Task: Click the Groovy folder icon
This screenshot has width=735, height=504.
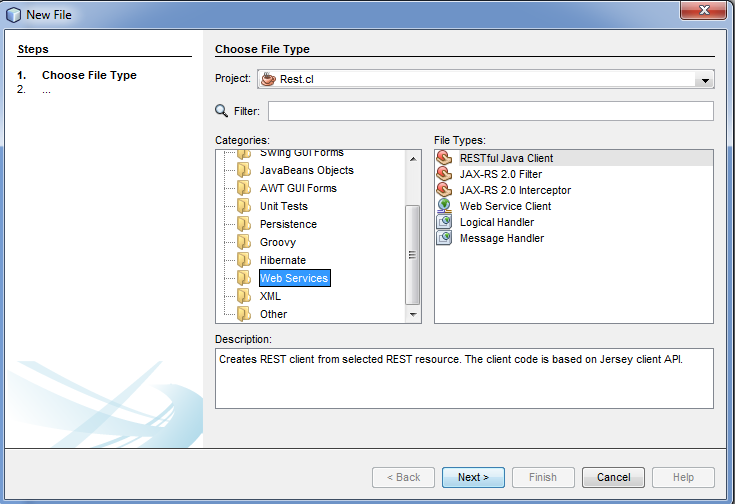Action: 244,242
